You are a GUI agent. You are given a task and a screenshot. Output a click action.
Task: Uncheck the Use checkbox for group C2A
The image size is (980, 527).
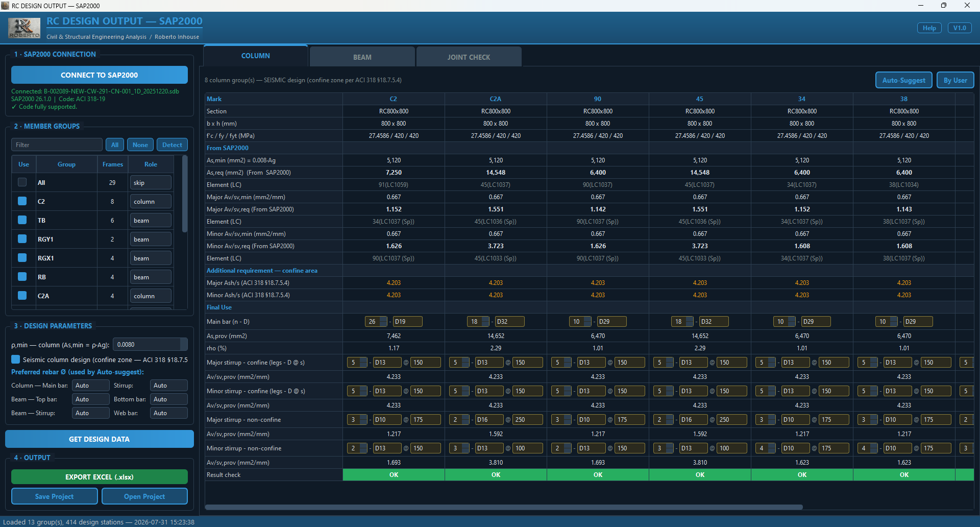pyautogui.click(x=22, y=296)
